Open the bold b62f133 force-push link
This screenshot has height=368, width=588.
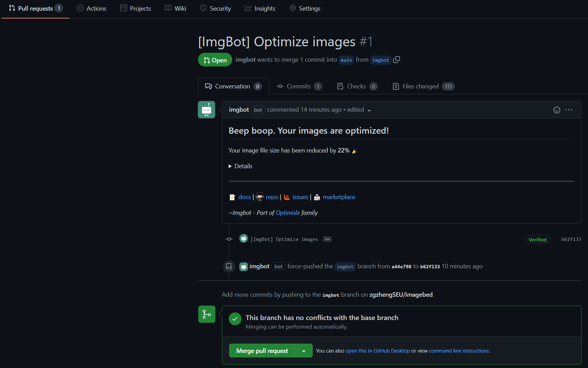[430, 267]
